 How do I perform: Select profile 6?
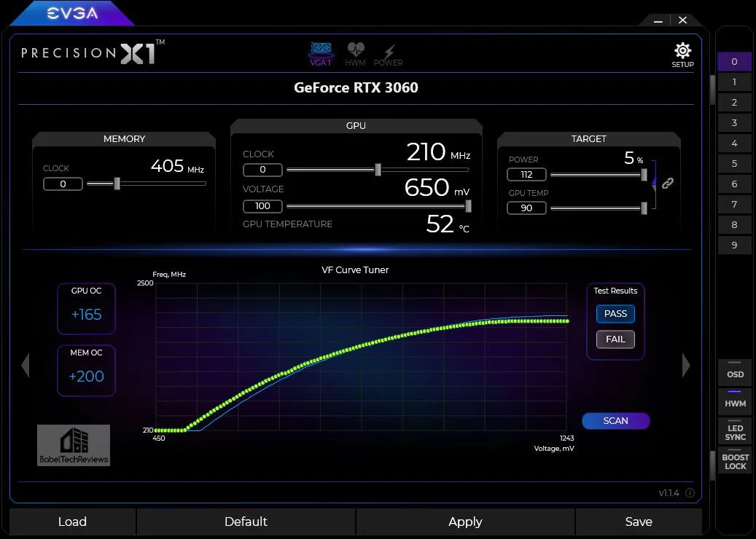[x=734, y=184]
